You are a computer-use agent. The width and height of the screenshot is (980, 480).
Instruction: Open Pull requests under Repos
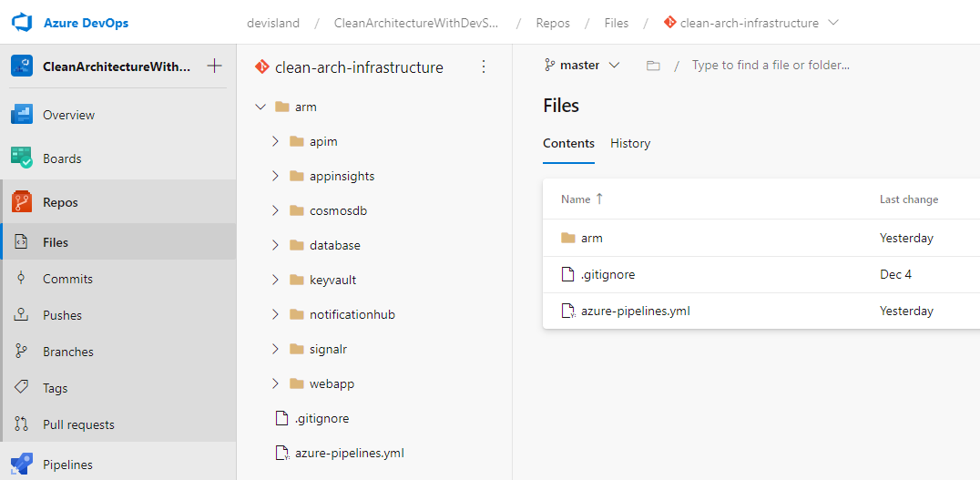118,424
